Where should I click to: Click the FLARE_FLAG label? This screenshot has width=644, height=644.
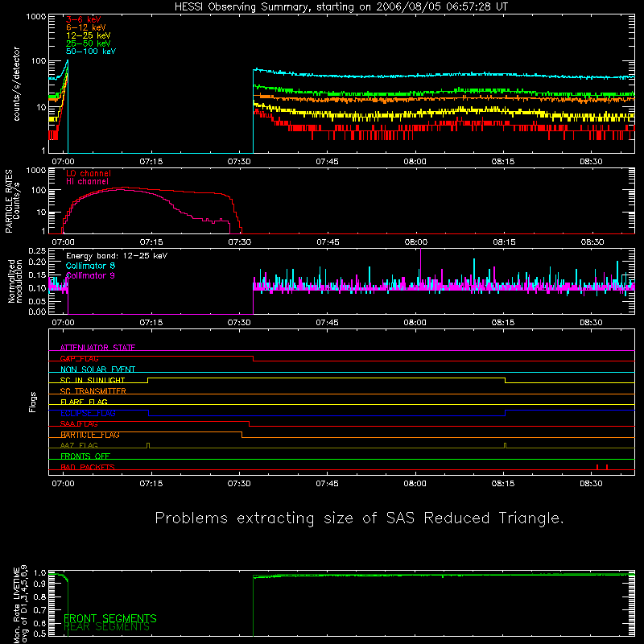84,402
